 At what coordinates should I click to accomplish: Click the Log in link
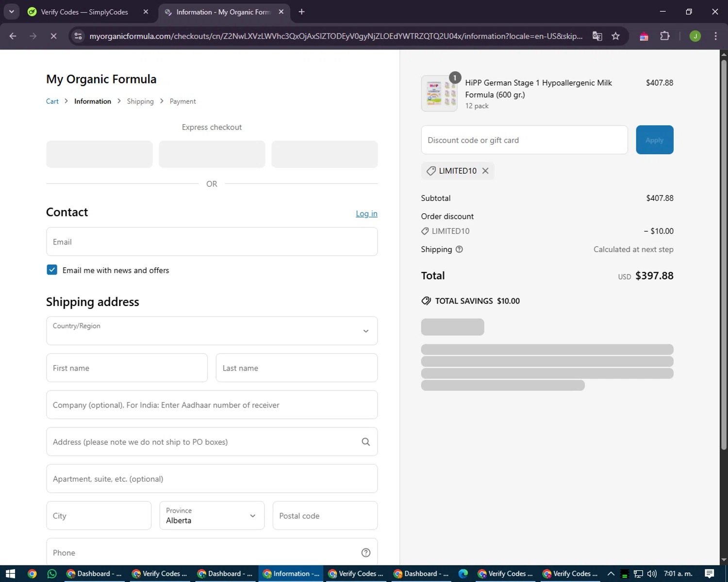pyautogui.click(x=366, y=213)
